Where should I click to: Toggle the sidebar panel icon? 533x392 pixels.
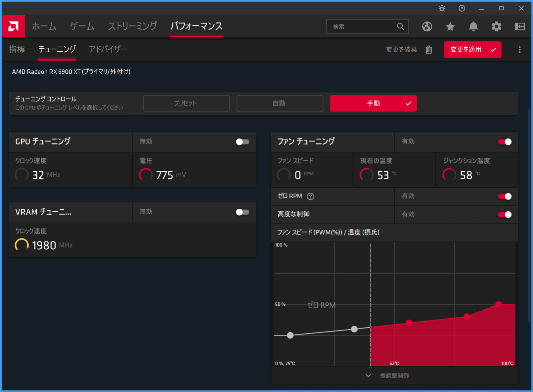(x=520, y=26)
